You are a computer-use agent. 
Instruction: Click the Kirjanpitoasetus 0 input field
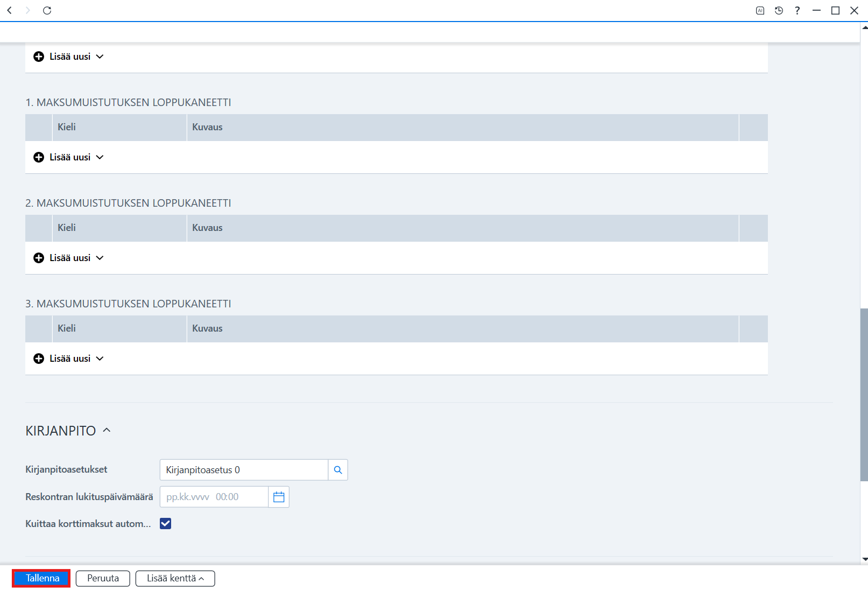click(244, 470)
